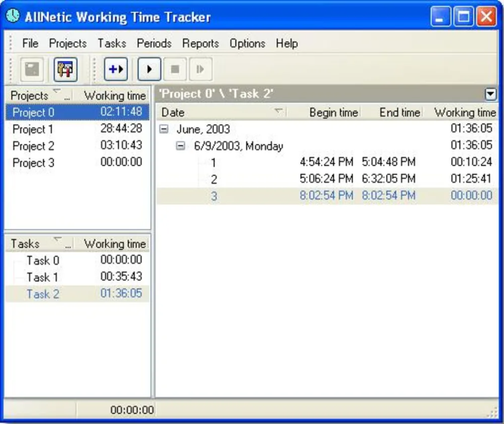Close the AllNetic Working Time Tracker window
The image size is (504, 424).
(486, 16)
